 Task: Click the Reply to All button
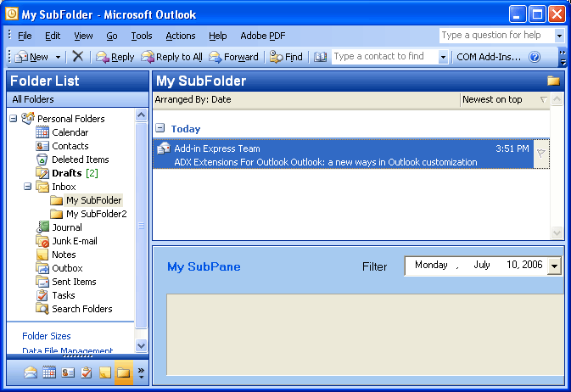(x=171, y=57)
